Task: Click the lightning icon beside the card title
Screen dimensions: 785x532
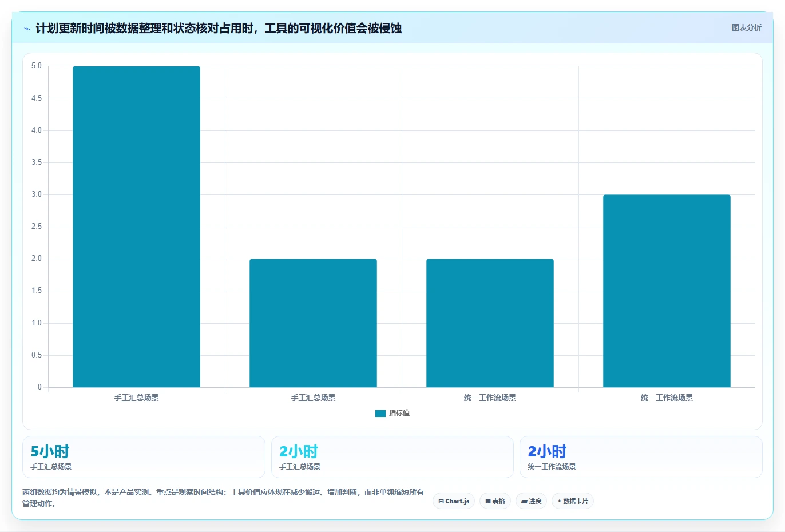Action: pyautogui.click(x=27, y=29)
